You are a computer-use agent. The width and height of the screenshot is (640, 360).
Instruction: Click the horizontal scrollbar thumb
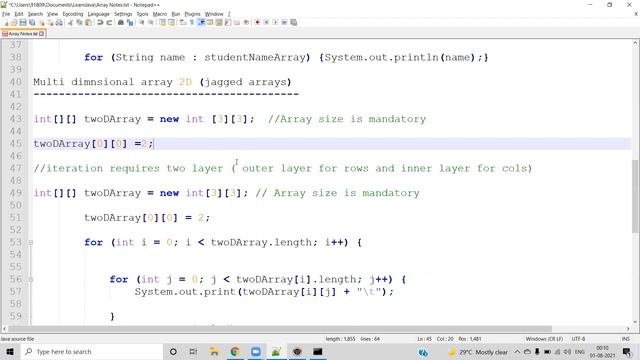click(280, 329)
